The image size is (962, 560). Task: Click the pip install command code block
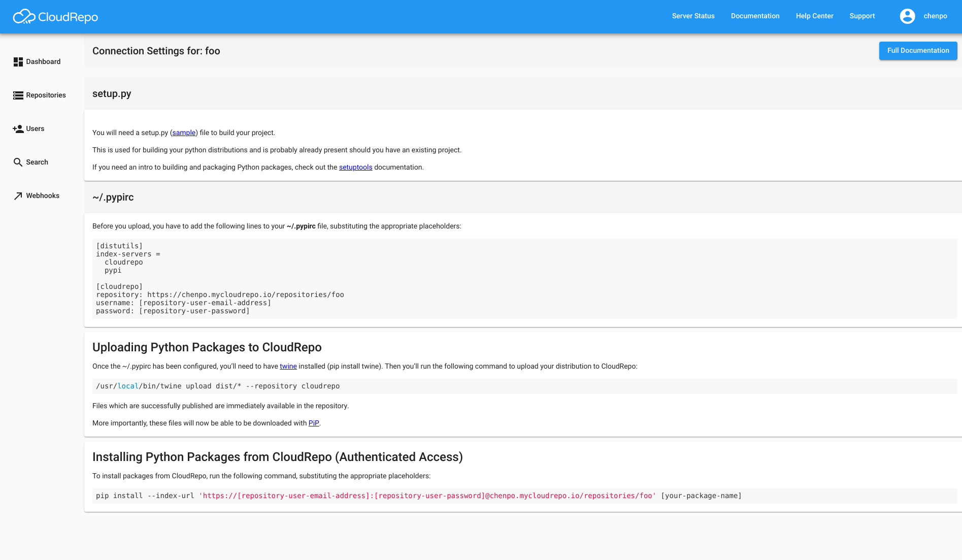(418, 496)
